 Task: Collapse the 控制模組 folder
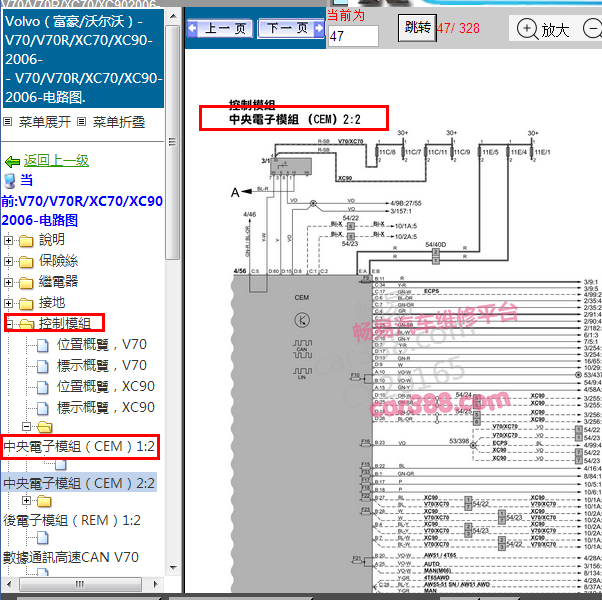[x=9, y=324]
